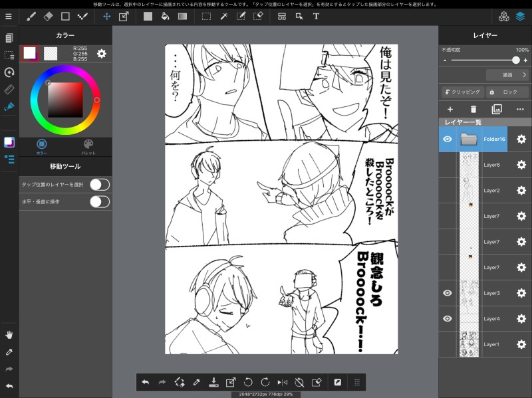Open layer more options ellipsis

point(520,109)
